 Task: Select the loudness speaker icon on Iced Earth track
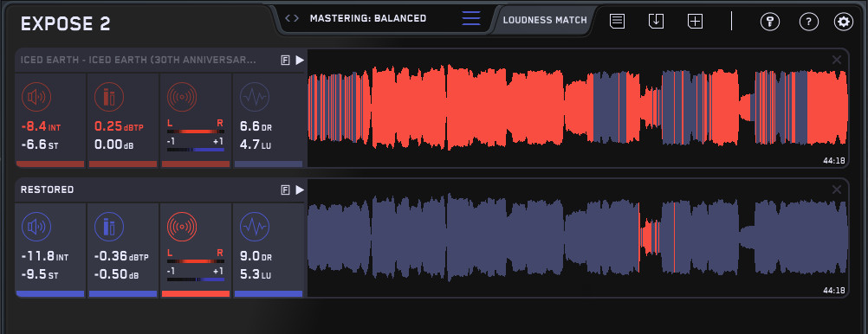[x=36, y=98]
